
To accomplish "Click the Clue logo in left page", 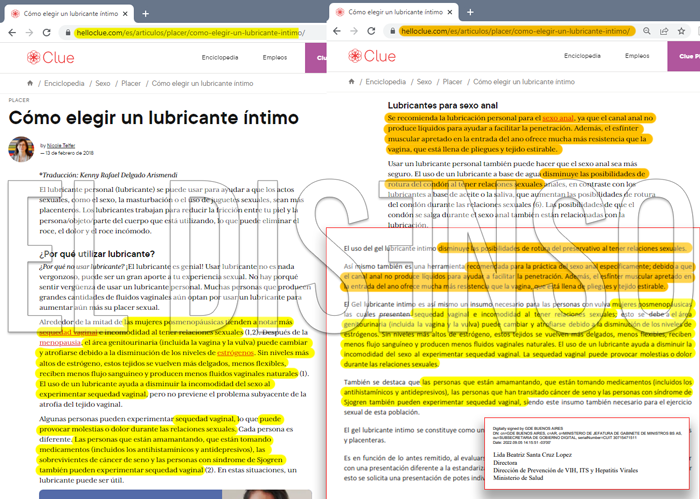I will 50,58.
